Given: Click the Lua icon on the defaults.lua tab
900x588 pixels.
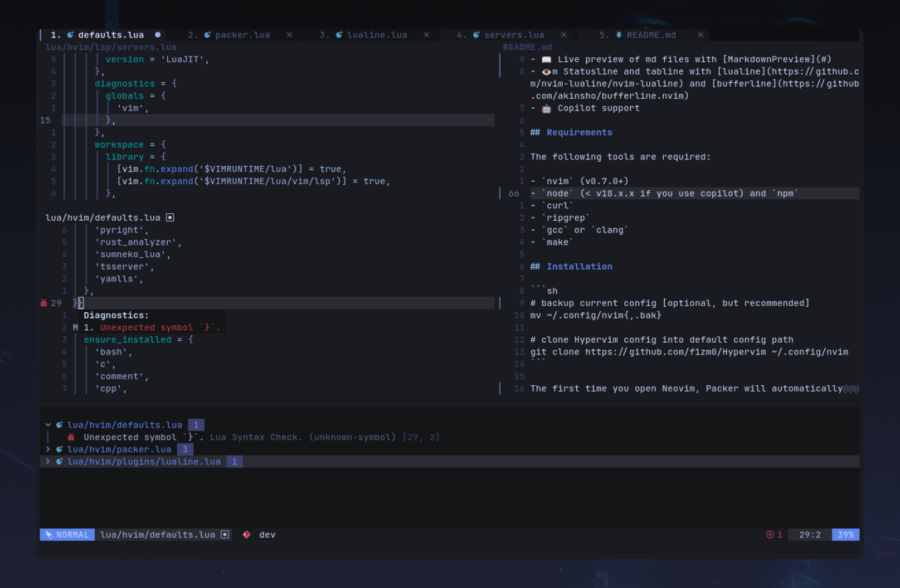Looking at the screenshot, I should [x=70, y=35].
